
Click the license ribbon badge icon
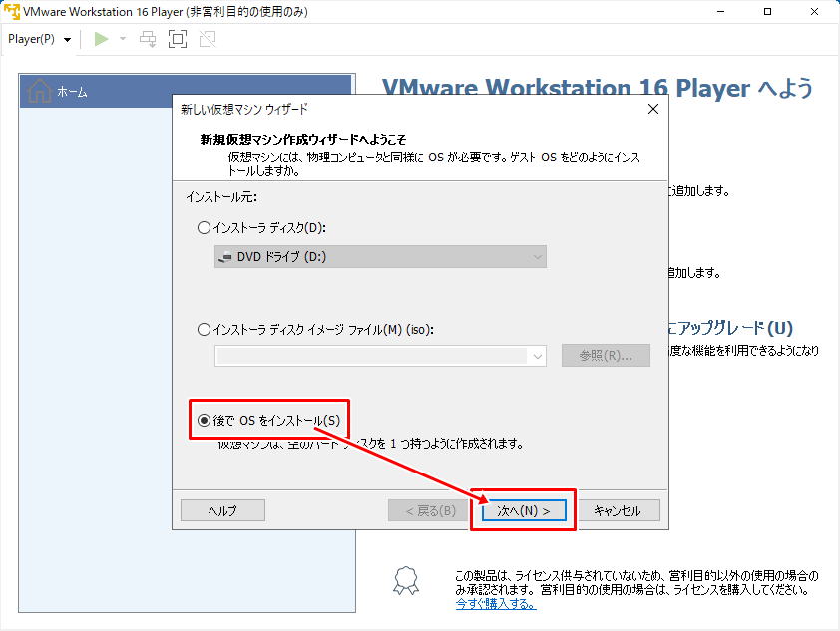point(403,580)
